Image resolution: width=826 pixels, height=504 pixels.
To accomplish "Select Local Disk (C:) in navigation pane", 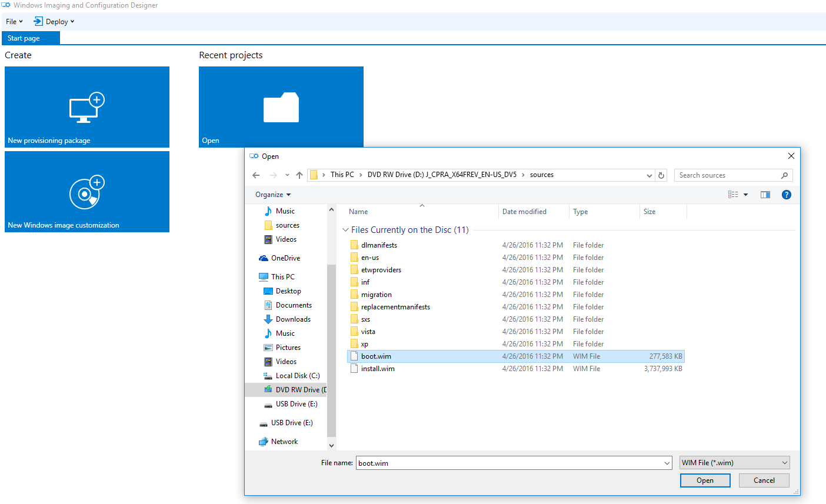I will pos(297,376).
